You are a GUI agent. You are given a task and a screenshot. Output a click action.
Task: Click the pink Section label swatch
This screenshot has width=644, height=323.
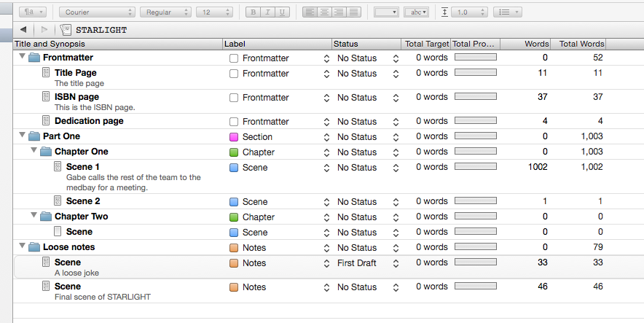tap(234, 137)
